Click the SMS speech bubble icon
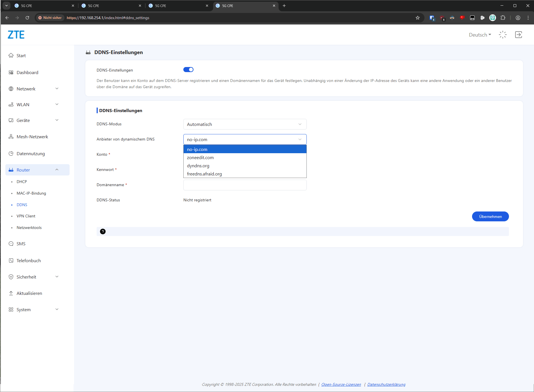Image resolution: width=534 pixels, height=392 pixels. pos(11,244)
